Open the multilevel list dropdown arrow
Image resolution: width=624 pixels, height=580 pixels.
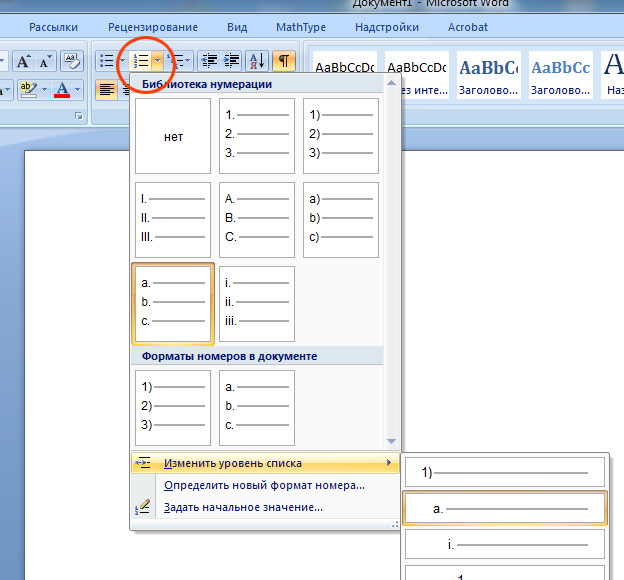click(188, 61)
